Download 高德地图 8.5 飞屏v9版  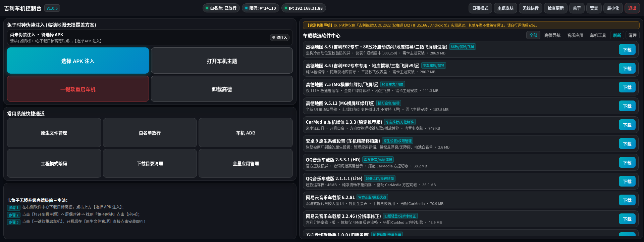(627, 68)
